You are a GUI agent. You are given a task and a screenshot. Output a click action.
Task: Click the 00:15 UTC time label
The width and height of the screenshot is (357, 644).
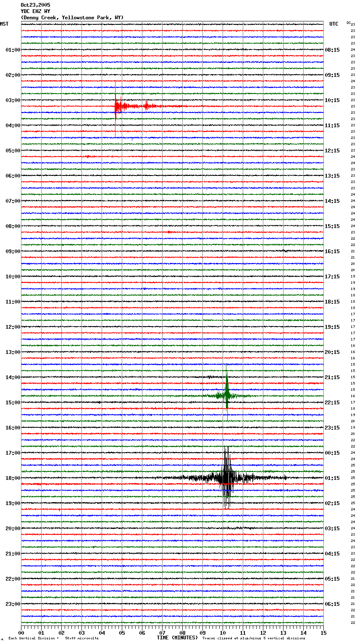click(332, 453)
